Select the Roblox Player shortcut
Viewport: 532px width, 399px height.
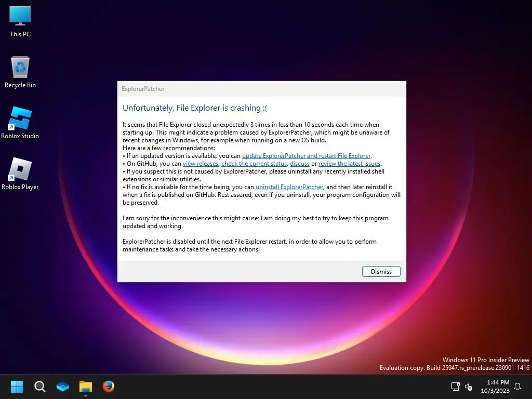[20, 174]
